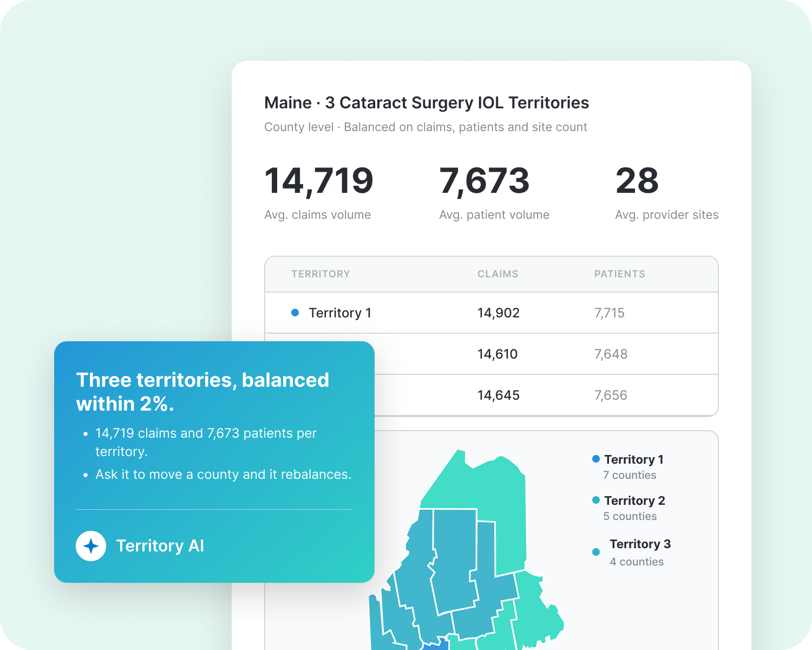This screenshot has width=812, height=650.
Task: Click the 'Avg. patient volume' label
Action: tap(494, 215)
